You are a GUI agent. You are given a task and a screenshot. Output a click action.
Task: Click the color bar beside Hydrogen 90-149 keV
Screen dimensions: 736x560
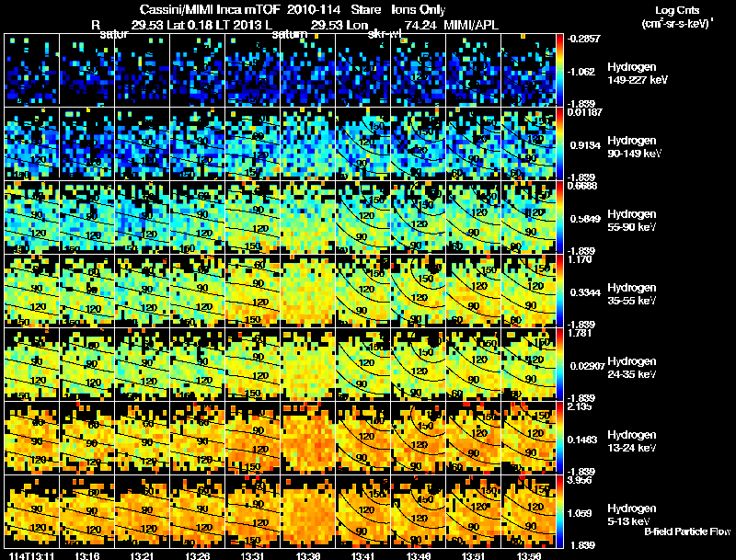[559, 143]
